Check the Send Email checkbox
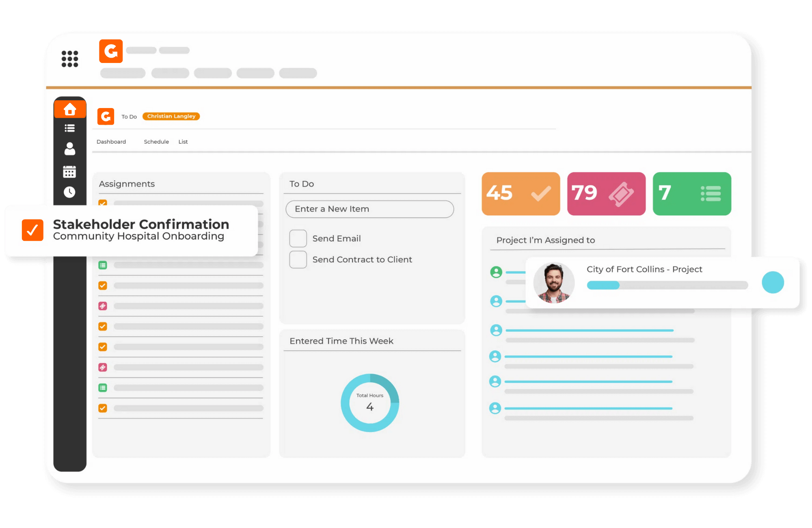The image size is (812, 528). pyautogui.click(x=298, y=238)
